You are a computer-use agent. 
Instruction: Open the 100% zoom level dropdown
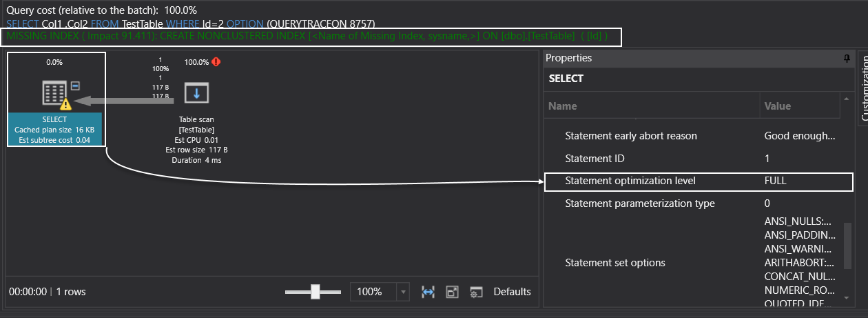[x=403, y=292]
